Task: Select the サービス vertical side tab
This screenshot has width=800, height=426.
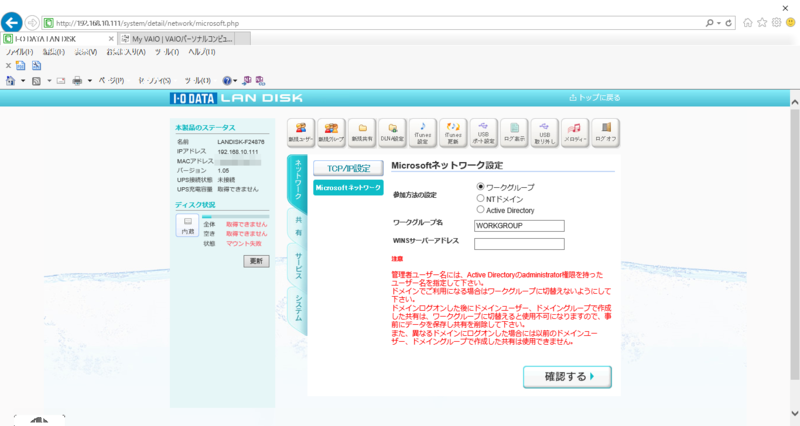Action: pos(297,266)
